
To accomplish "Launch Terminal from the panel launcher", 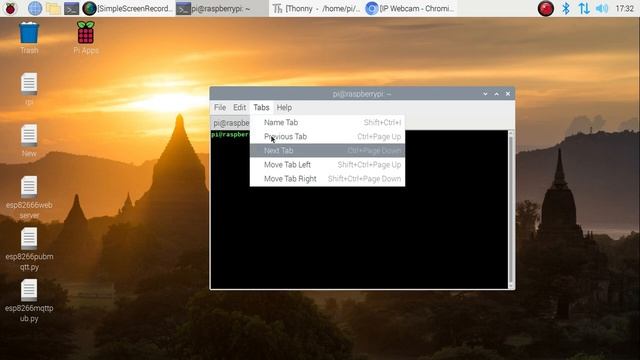I will [x=71, y=9].
